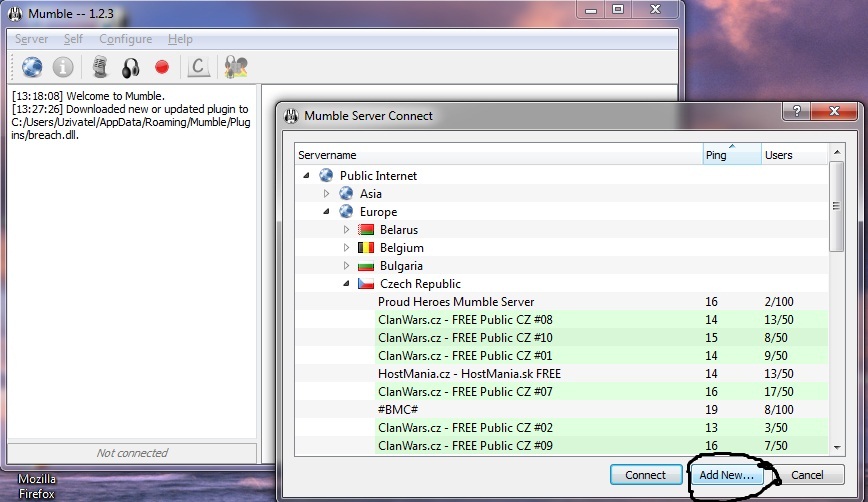Click the Belgium country label
868x502 pixels.
pos(401,247)
